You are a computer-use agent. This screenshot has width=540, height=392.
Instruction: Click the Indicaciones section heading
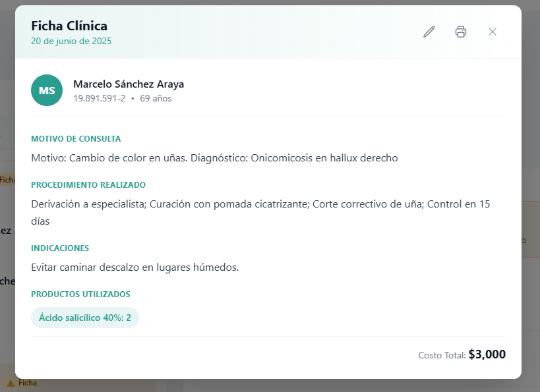60,248
